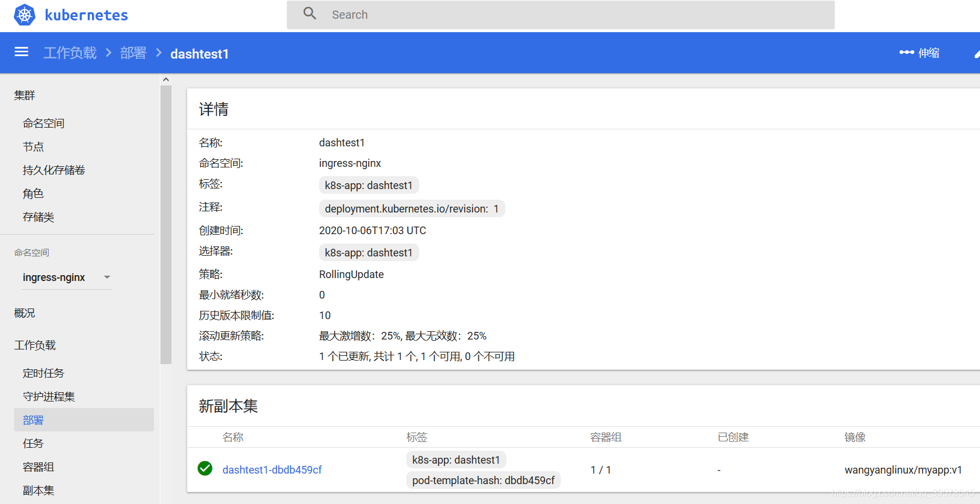The width and height of the screenshot is (980, 504).
Task: Click the 名称 column header
Action: click(233, 437)
